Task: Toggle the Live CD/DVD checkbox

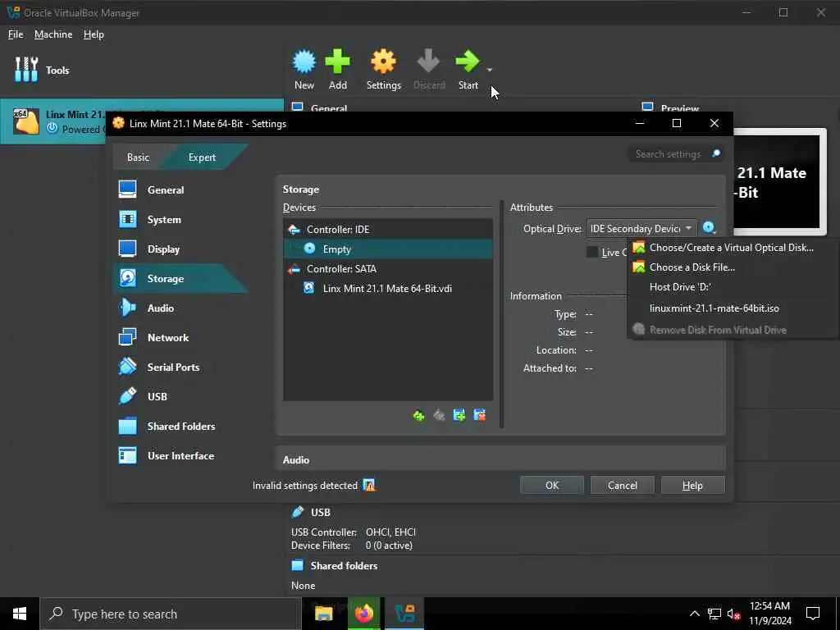Action: tap(592, 252)
